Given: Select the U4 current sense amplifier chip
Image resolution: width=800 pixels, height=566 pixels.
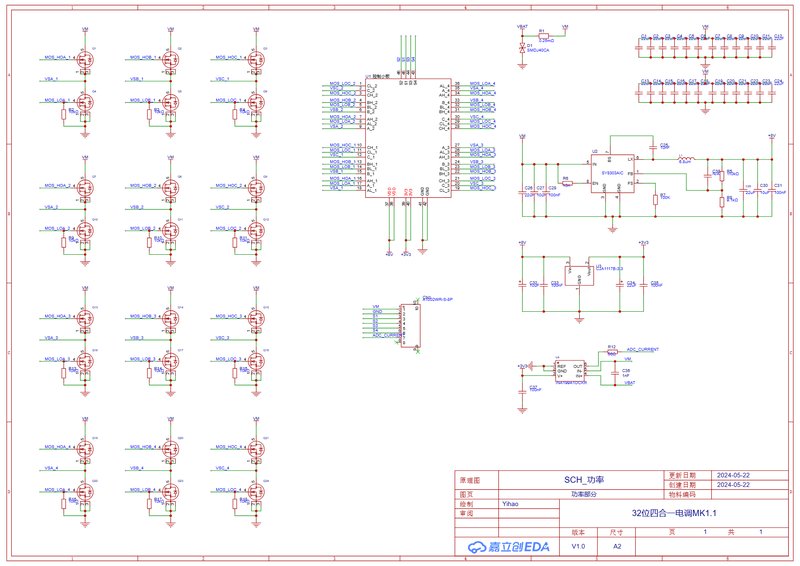Looking at the screenshot, I should point(569,371).
